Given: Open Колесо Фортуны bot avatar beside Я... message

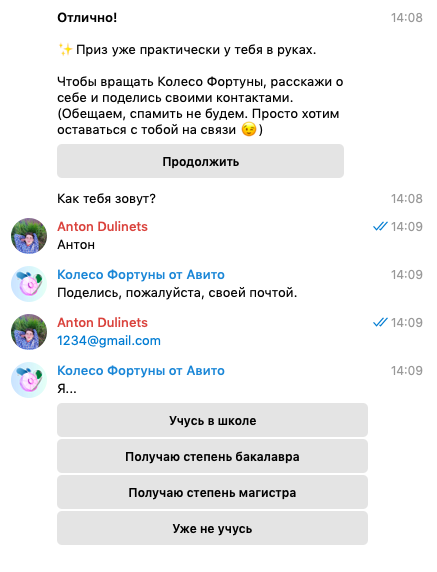Looking at the screenshot, I should [x=29, y=380].
